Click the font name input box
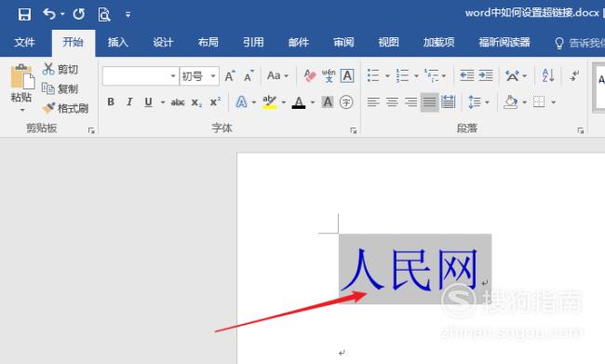The image size is (605, 364). [x=136, y=76]
